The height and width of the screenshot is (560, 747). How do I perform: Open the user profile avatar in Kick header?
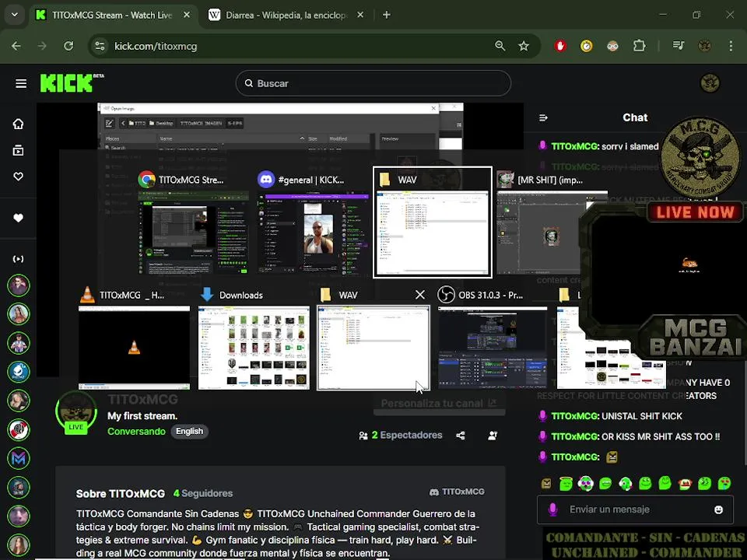[x=710, y=83]
